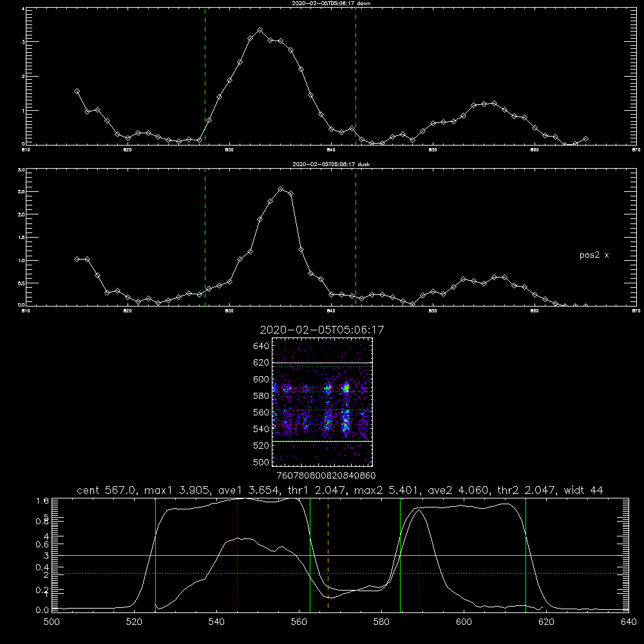Click the '2.0' label on dusk plot y-axis

pyautogui.click(x=22, y=214)
